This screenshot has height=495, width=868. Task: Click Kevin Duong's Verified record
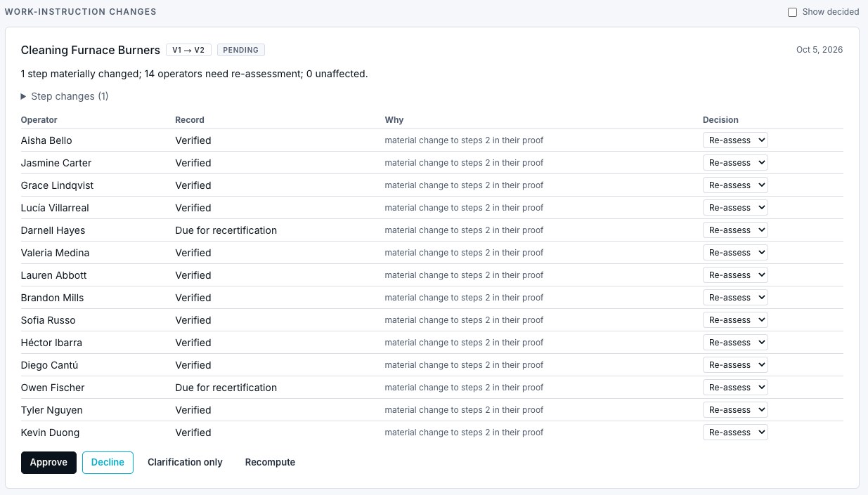click(193, 433)
